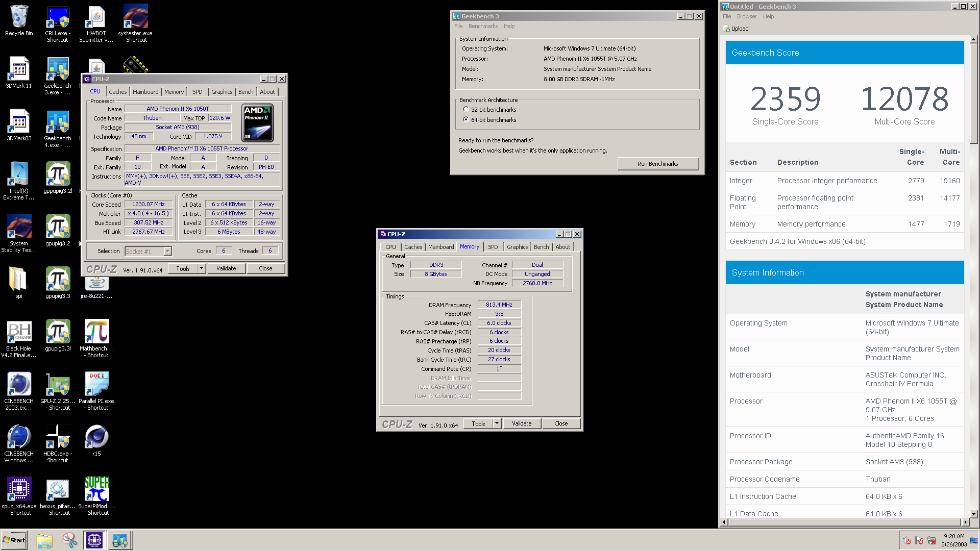980x551 pixels.
Task: Expand the Tools dropdown arrow in CPU-Z Memory window
Action: pos(497,423)
